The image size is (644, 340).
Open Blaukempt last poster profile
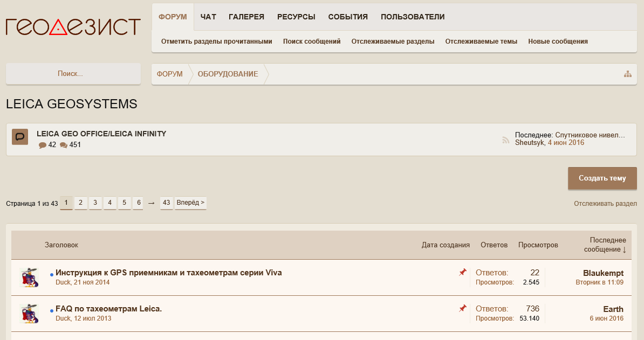pos(603,273)
